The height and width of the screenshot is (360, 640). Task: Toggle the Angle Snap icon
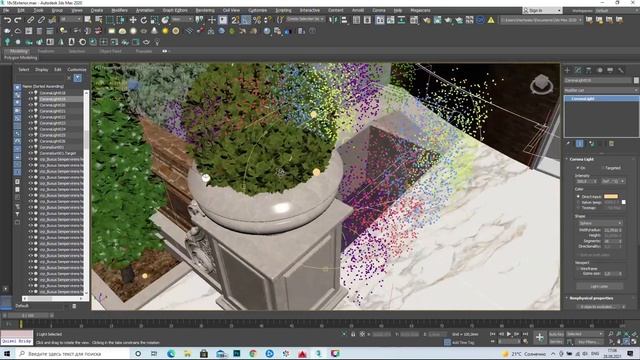pos(246,20)
